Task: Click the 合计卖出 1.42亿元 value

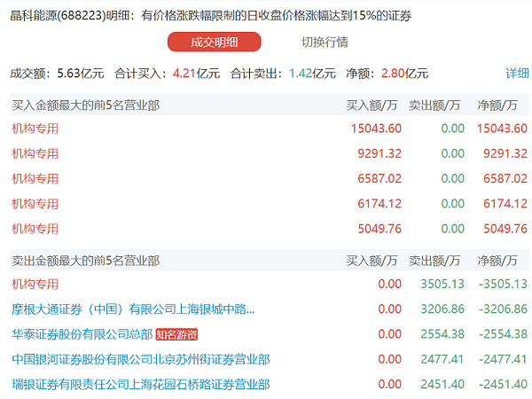Action: coord(312,74)
